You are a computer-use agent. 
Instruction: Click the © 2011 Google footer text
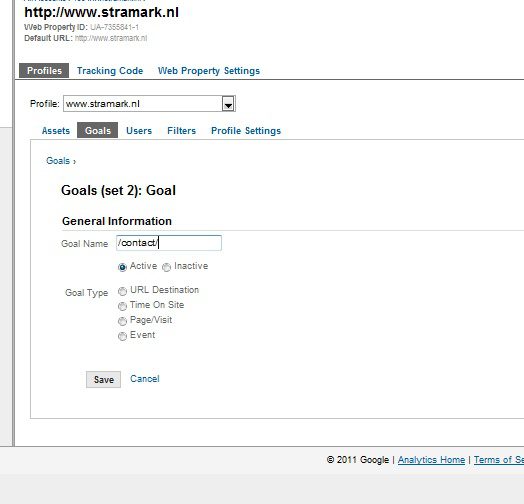[358, 460]
